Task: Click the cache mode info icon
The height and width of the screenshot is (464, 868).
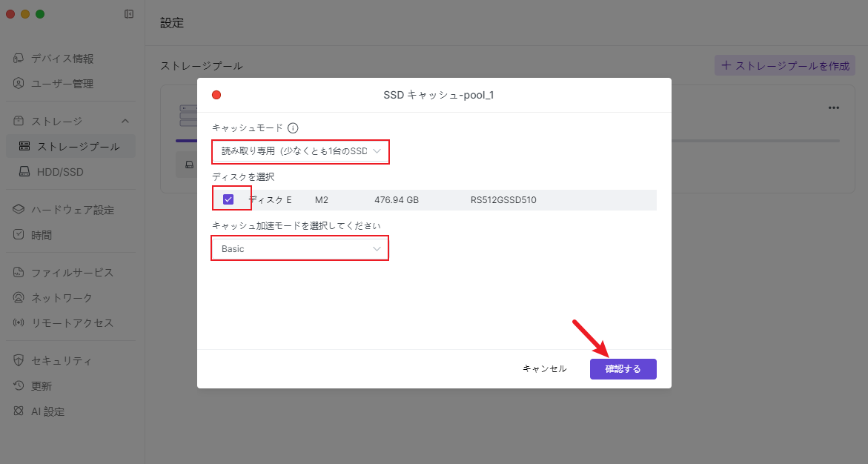Action: pos(293,127)
